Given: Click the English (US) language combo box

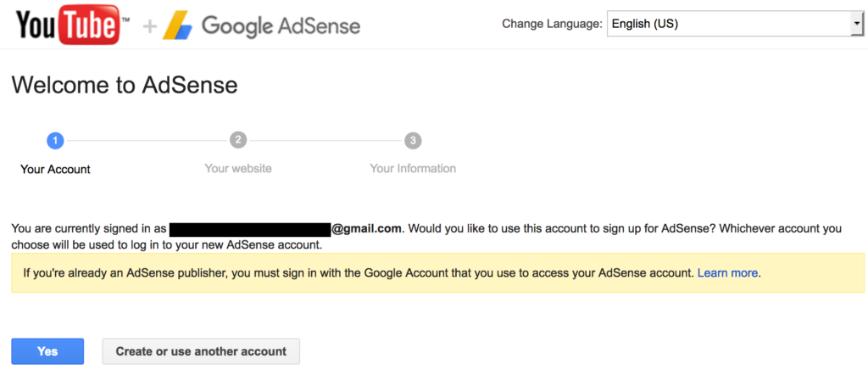Looking at the screenshot, I should pos(735,25).
